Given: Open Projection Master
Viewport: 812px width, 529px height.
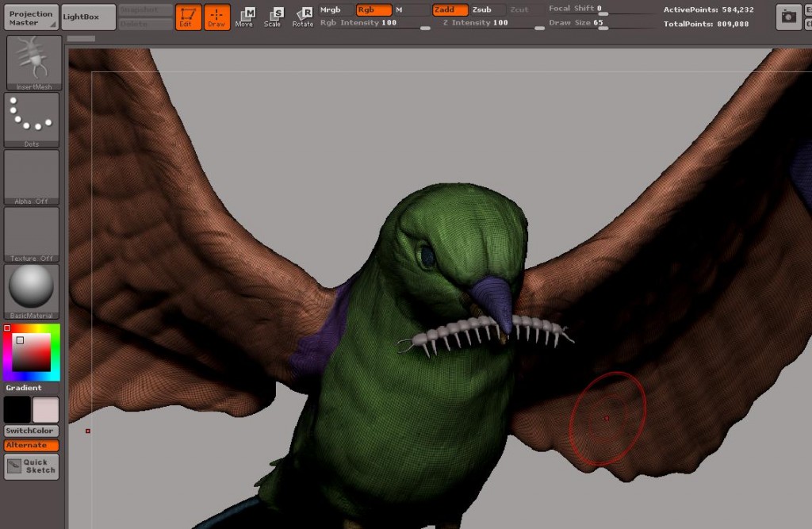Looking at the screenshot, I should coord(31,17).
